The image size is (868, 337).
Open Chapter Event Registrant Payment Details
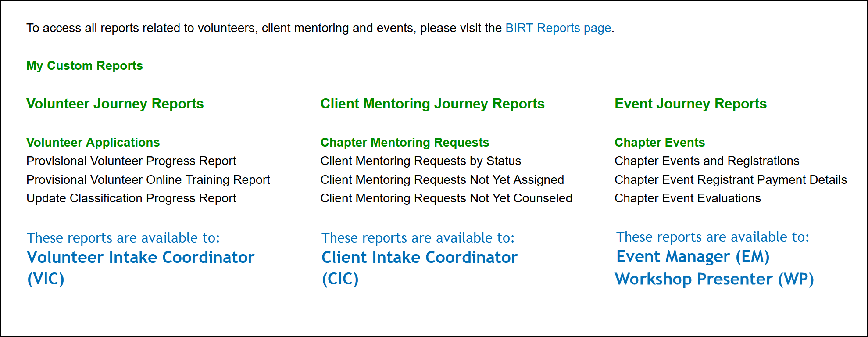pos(730,180)
